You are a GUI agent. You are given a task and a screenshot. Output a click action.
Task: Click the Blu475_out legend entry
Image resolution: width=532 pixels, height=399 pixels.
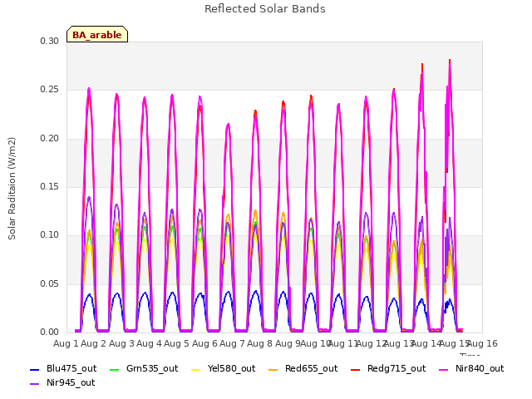point(63,368)
